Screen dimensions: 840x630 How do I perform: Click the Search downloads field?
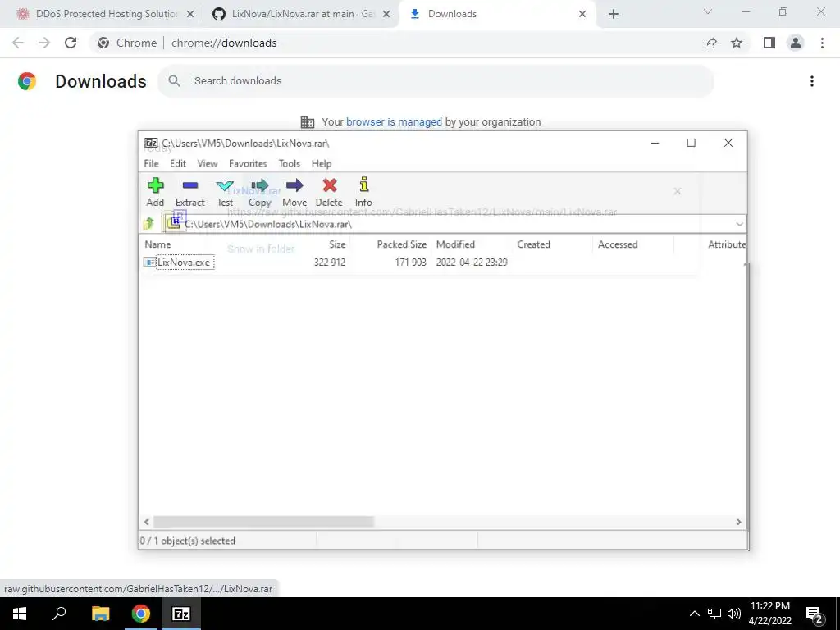436,81
